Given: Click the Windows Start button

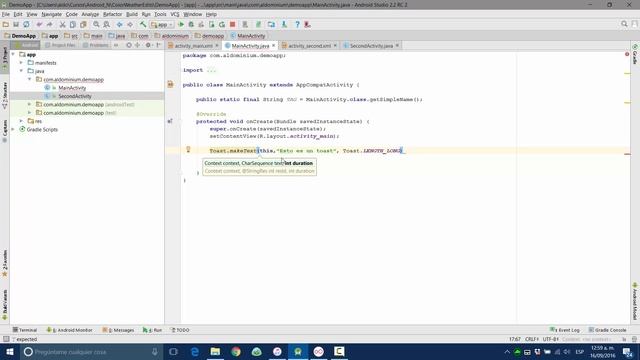Looking at the screenshot, I should 10,351.
